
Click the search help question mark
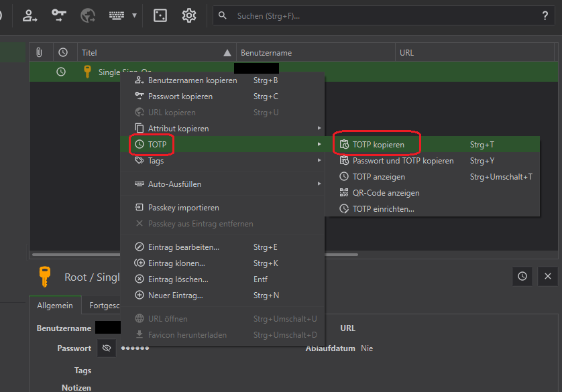pos(545,15)
